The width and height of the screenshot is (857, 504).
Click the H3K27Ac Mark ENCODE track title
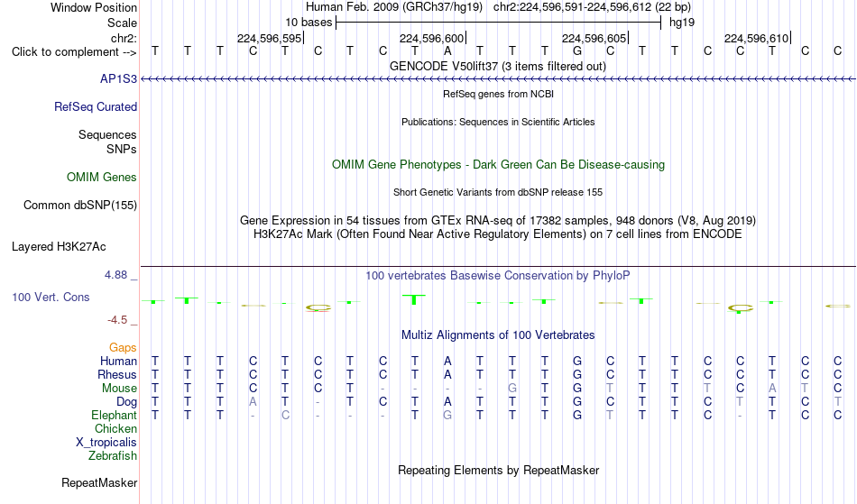point(498,234)
